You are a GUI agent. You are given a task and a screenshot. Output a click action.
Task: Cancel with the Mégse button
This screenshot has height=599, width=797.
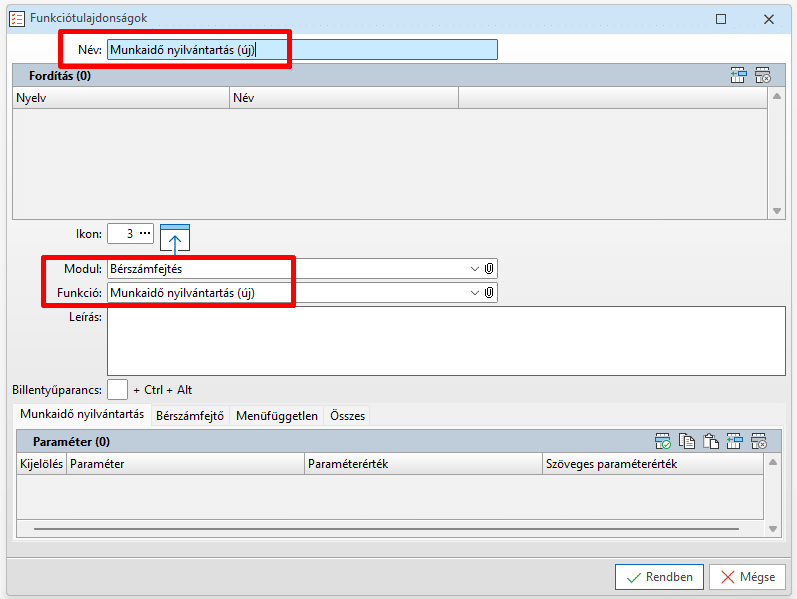coord(747,577)
